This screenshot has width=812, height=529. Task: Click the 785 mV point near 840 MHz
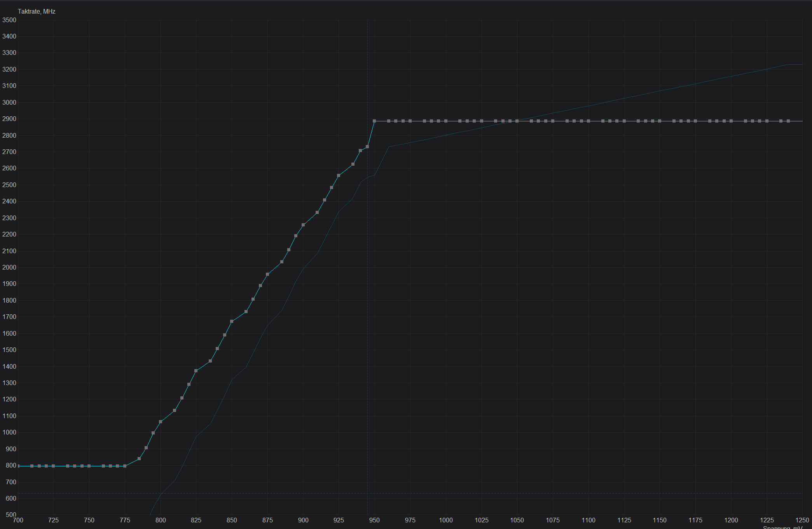[x=139, y=459]
